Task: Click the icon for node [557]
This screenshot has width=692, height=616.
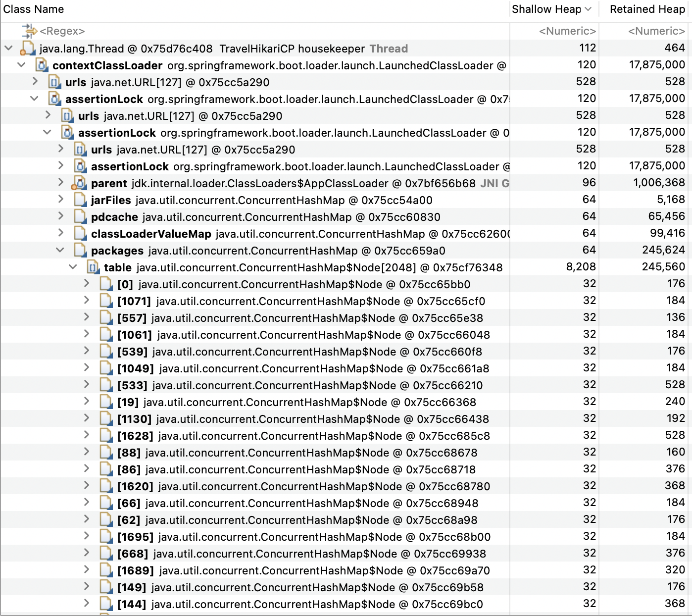Action: (x=106, y=318)
